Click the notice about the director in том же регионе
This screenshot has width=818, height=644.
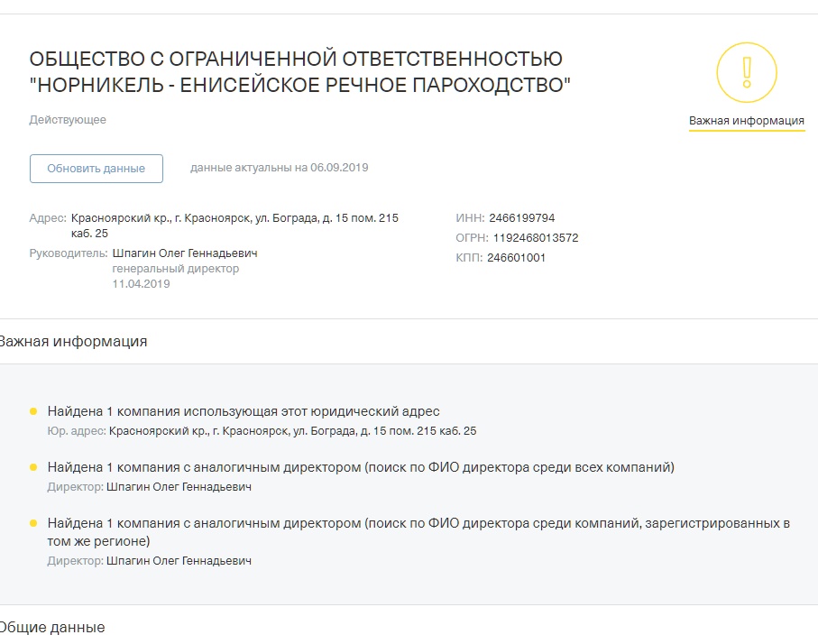(418, 532)
